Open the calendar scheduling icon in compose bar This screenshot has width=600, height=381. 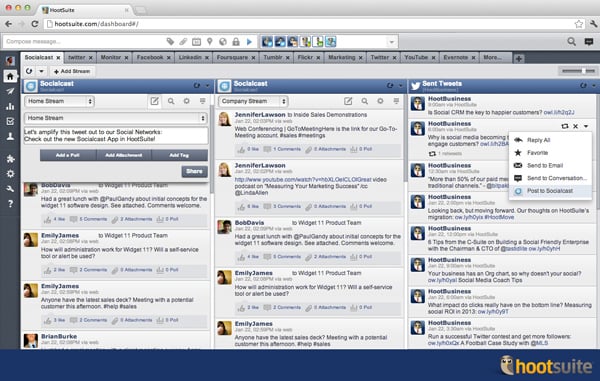tap(196, 41)
